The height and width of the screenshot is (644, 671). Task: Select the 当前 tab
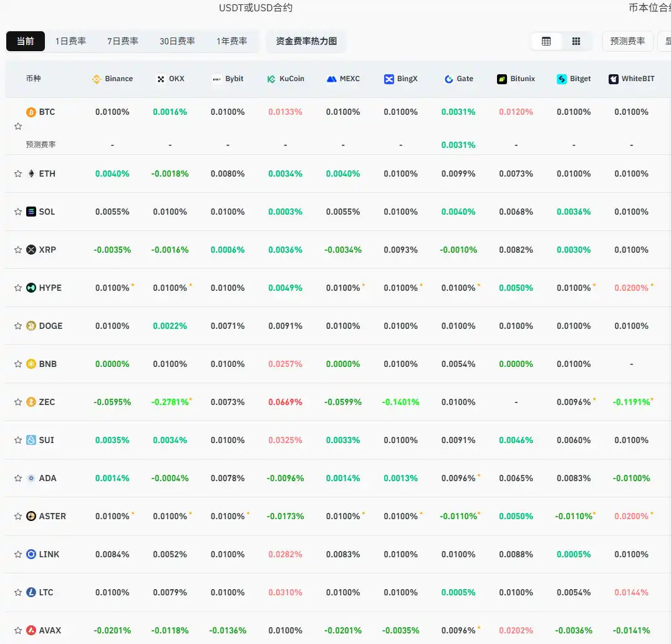point(25,42)
